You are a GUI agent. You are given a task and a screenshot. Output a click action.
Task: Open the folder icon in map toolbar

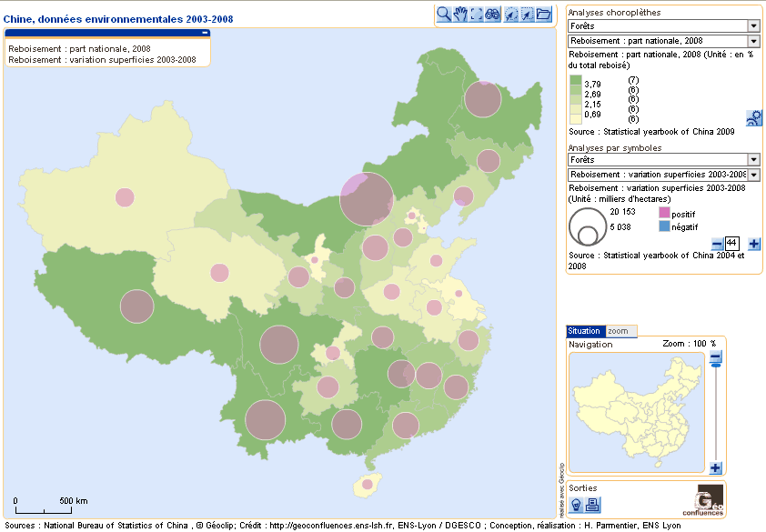[x=544, y=14]
